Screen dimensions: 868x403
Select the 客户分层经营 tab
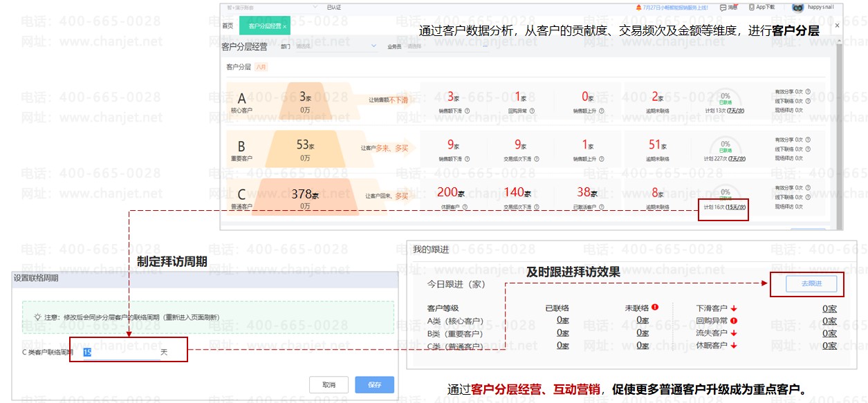pos(265,26)
